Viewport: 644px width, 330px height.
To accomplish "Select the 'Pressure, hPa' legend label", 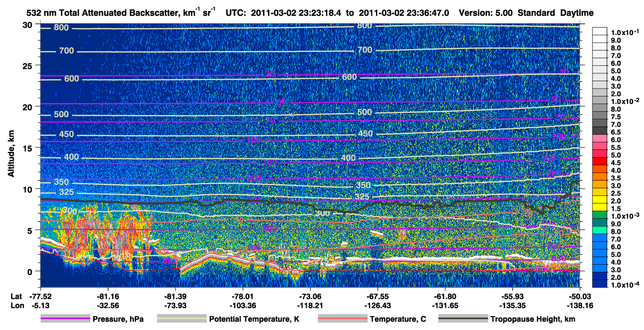I will coord(118,319).
